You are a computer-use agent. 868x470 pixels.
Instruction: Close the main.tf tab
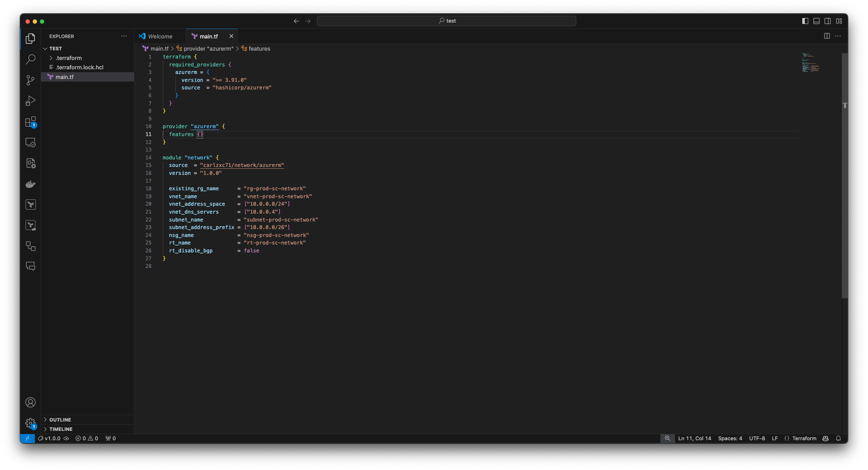[231, 36]
